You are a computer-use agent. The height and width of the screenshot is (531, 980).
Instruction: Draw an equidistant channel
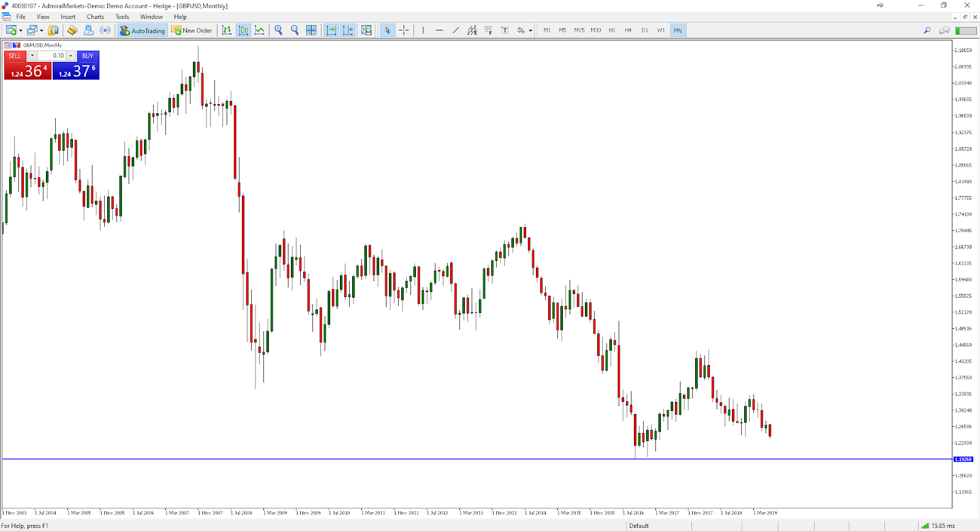(x=472, y=30)
